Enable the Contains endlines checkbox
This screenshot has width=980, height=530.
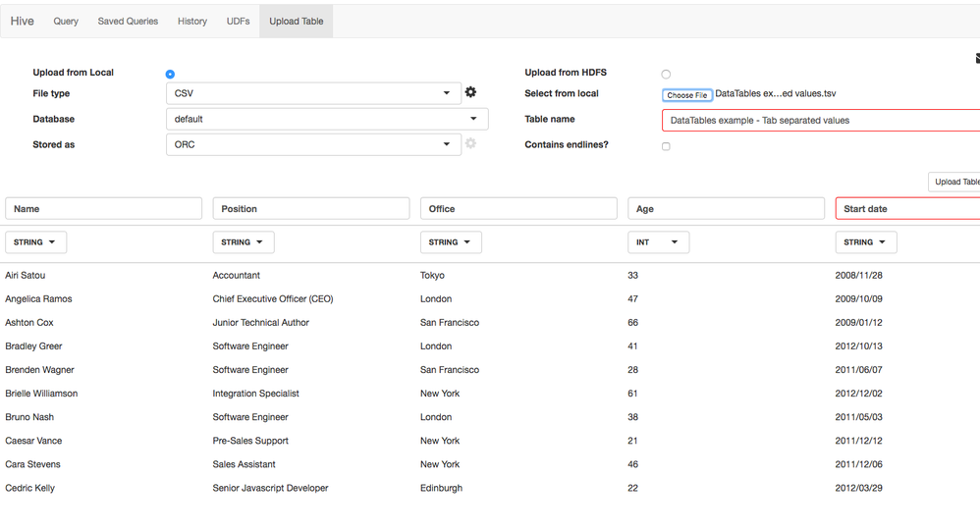point(666,146)
